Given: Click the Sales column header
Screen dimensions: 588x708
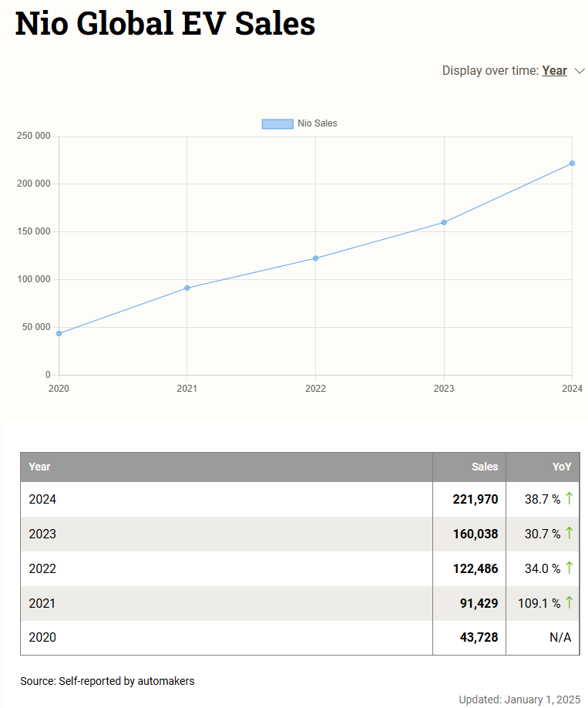Looking at the screenshot, I should [x=485, y=467].
